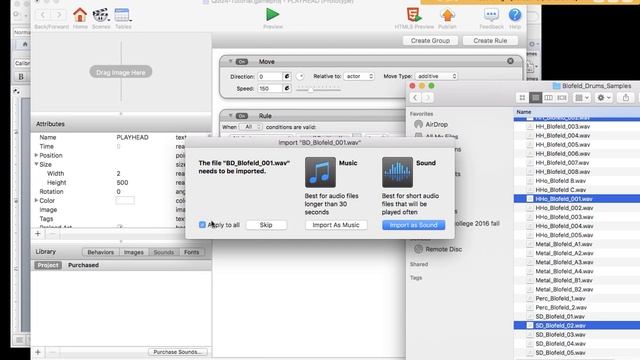
Task: Open Relative to actor dropdown
Action: click(359, 76)
